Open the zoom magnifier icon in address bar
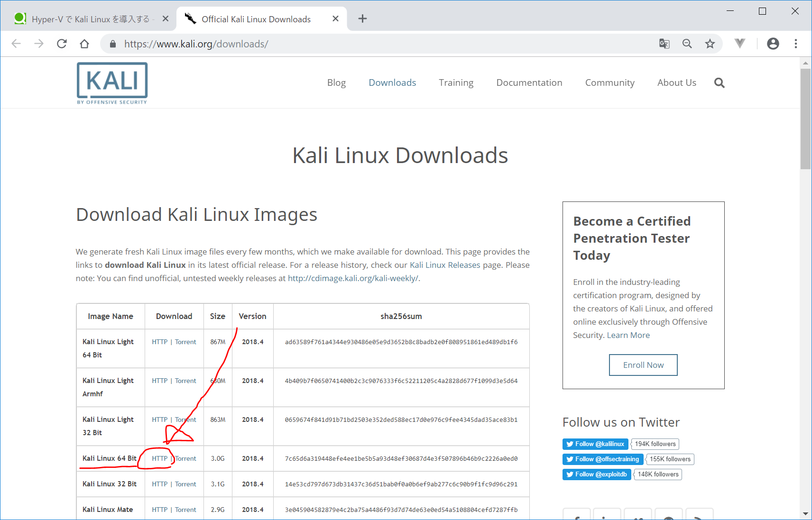This screenshot has height=520, width=812. coord(687,44)
